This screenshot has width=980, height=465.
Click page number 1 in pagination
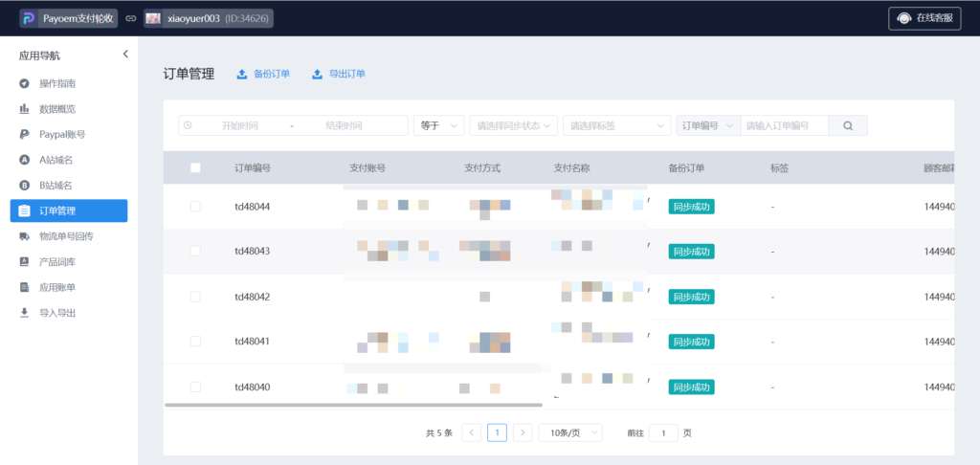497,432
